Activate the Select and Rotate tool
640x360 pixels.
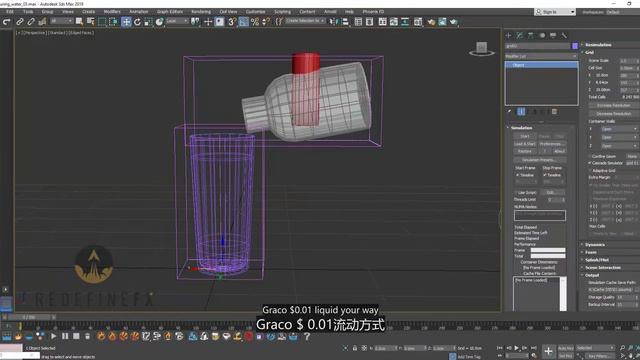pyautogui.click(x=137, y=22)
